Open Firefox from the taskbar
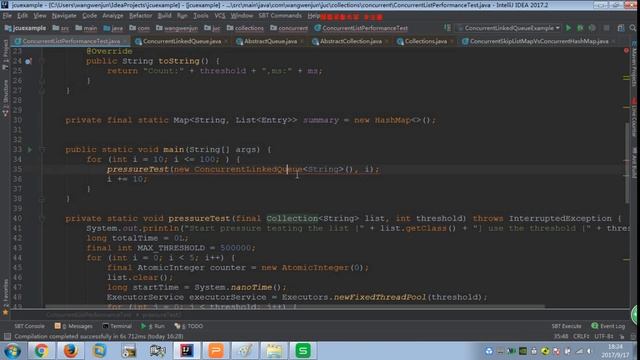The width and height of the screenshot is (640, 360). point(70,351)
